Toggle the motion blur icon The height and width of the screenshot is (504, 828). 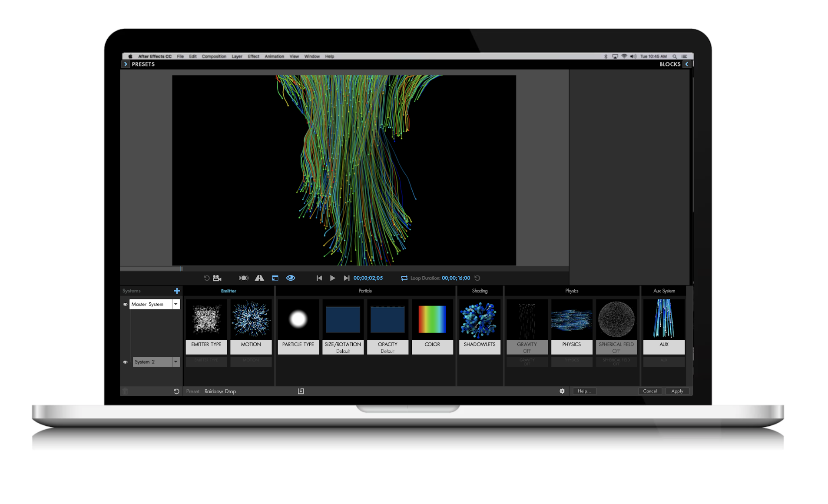coord(244,278)
